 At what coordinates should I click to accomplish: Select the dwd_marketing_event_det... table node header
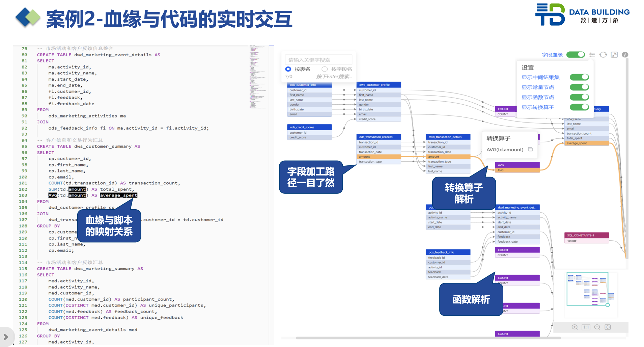[x=517, y=207]
